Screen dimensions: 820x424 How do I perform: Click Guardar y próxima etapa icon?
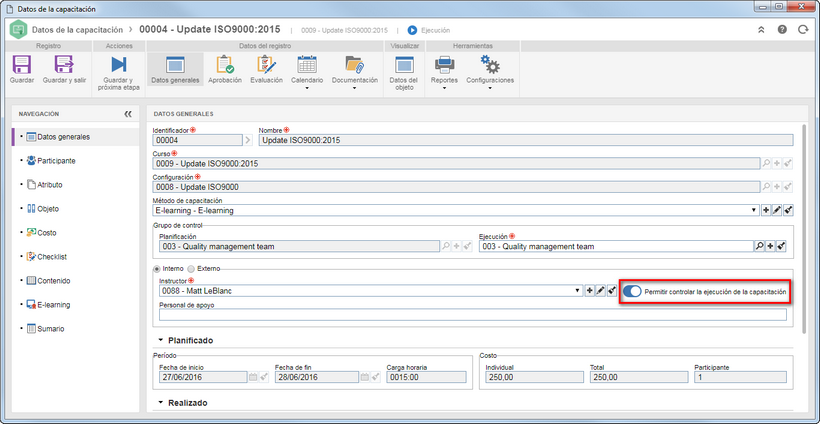click(x=119, y=65)
